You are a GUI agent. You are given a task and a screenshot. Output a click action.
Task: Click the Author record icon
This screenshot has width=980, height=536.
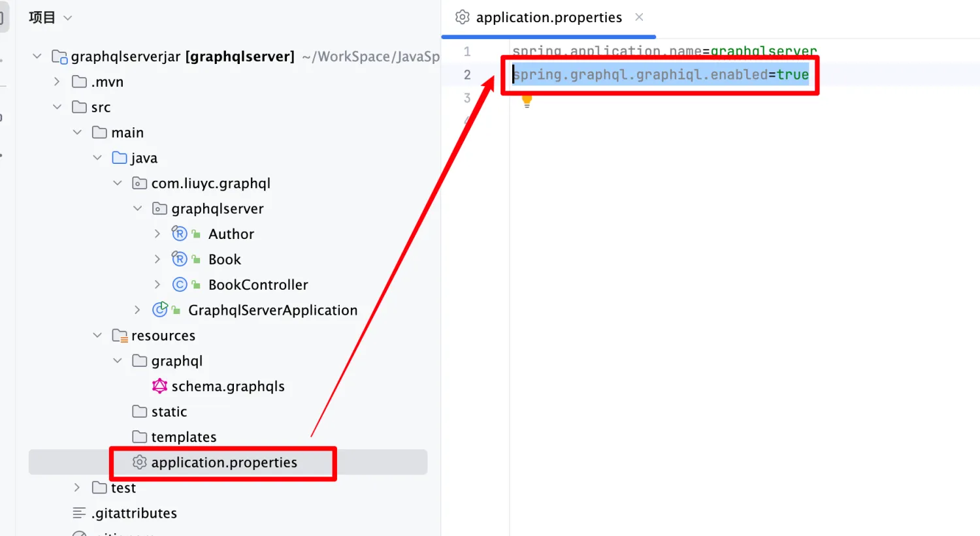pos(180,234)
